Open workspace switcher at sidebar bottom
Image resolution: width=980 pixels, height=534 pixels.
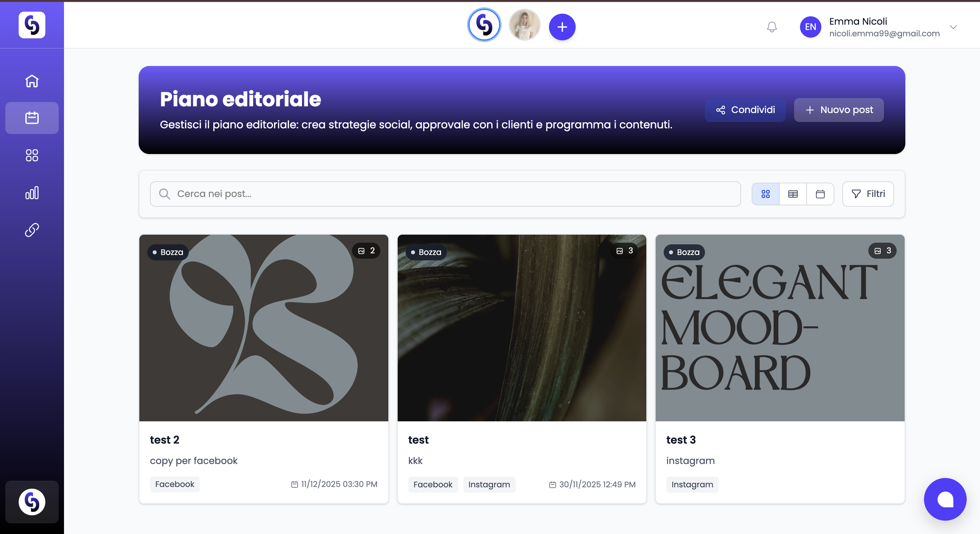[x=32, y=502]
